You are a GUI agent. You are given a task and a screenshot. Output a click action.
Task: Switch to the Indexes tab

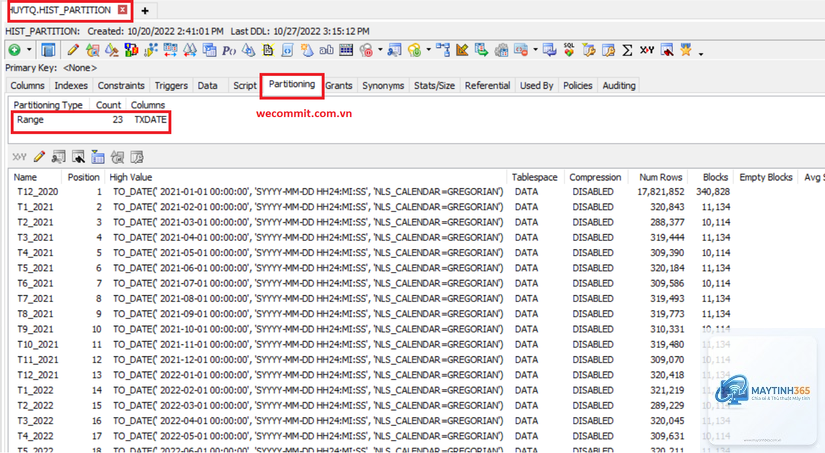tap(71, 85)
